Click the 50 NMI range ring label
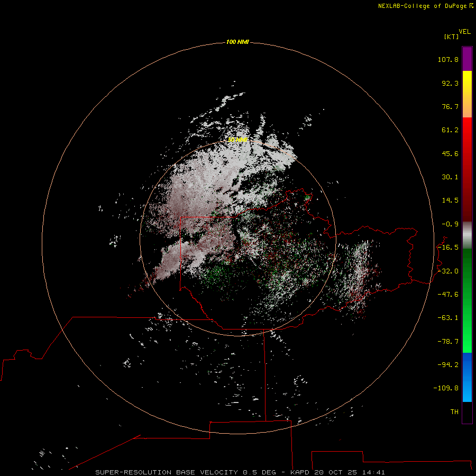The image size is (476, 476). tap(237, 140)
